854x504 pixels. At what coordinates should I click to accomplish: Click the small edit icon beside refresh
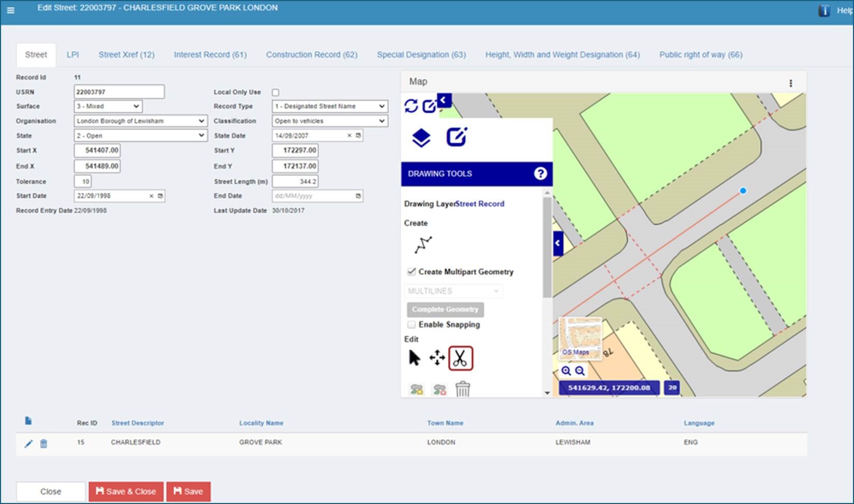tap(429, 106)
